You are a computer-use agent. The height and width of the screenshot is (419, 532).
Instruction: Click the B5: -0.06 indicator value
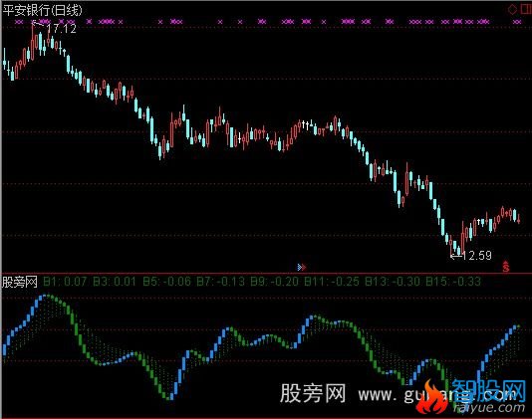pyautogui.click(x=167, y=282)
